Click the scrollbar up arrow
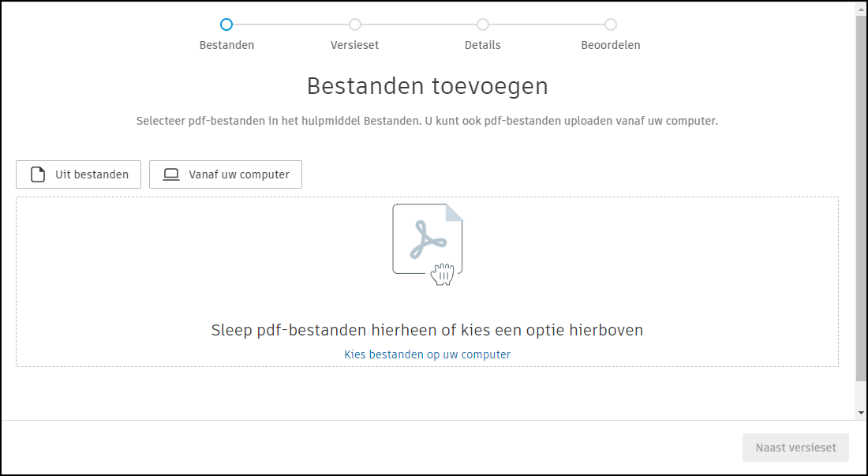 pyautogui.click(x=862, y=8)
